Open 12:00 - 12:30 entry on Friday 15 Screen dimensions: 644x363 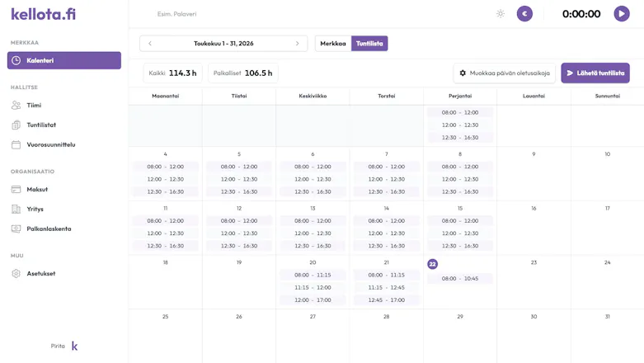click(x=460, y=233)
